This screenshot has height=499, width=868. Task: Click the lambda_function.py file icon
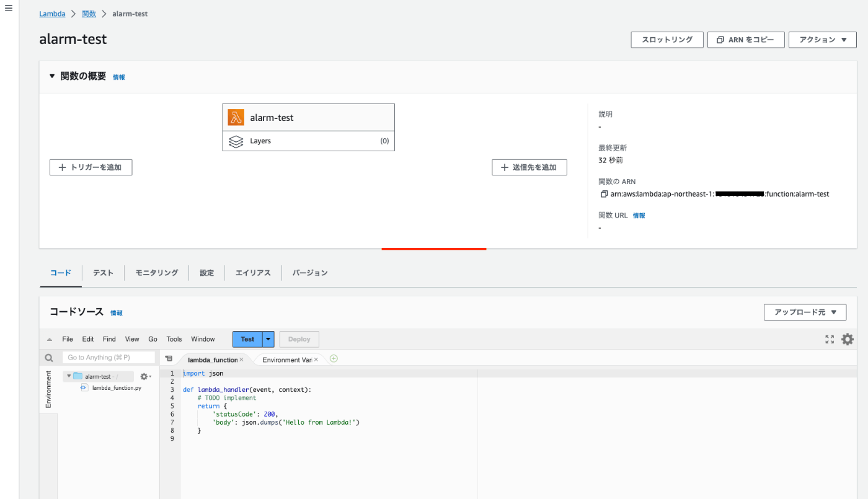point(84,387)
